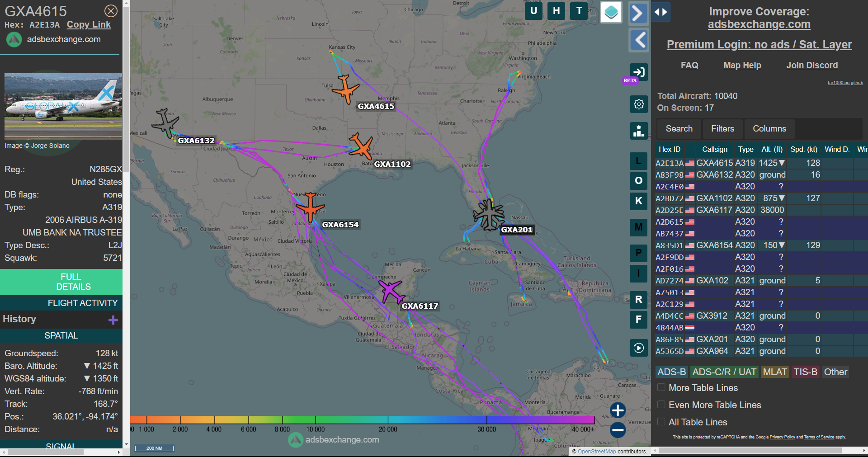Screen dimensions: 868x457
Task: Select the GXA6117 row in table
Action: point(761,210)
